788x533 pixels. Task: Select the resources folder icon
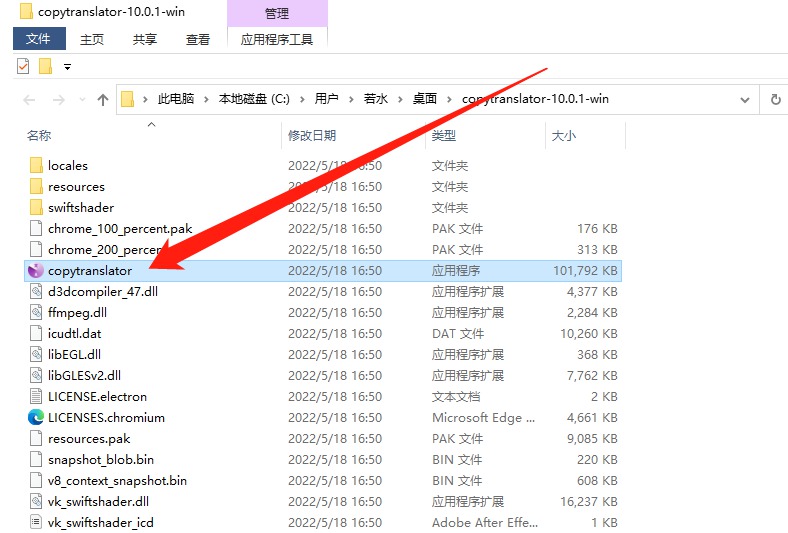tap(36, 186)
